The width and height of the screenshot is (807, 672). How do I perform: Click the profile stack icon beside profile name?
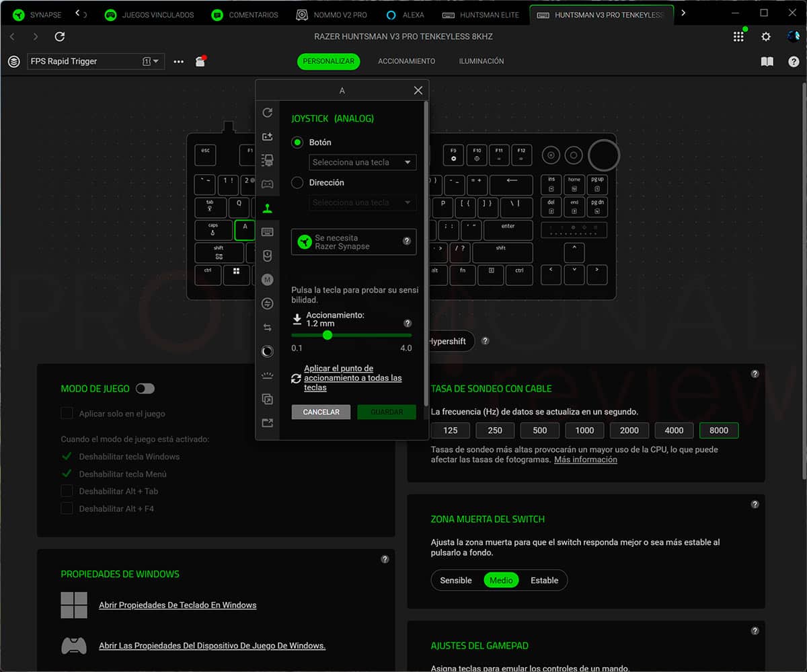13,61
